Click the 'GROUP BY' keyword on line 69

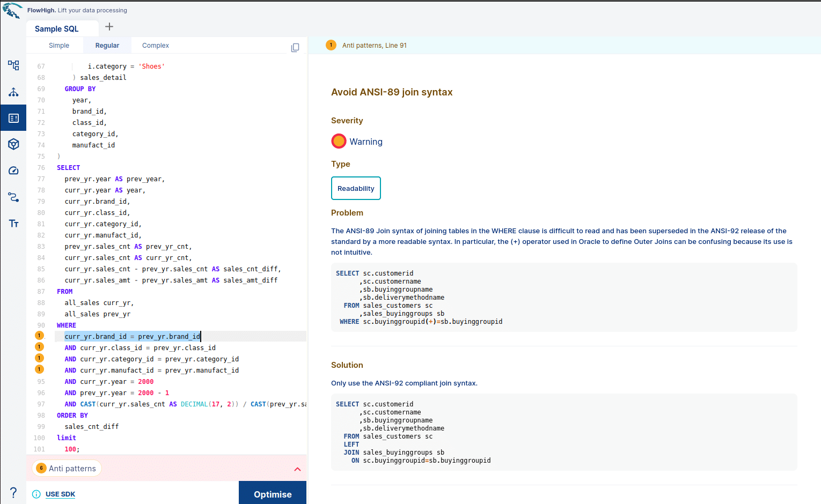pyautogui.click(x=80, y=89)
